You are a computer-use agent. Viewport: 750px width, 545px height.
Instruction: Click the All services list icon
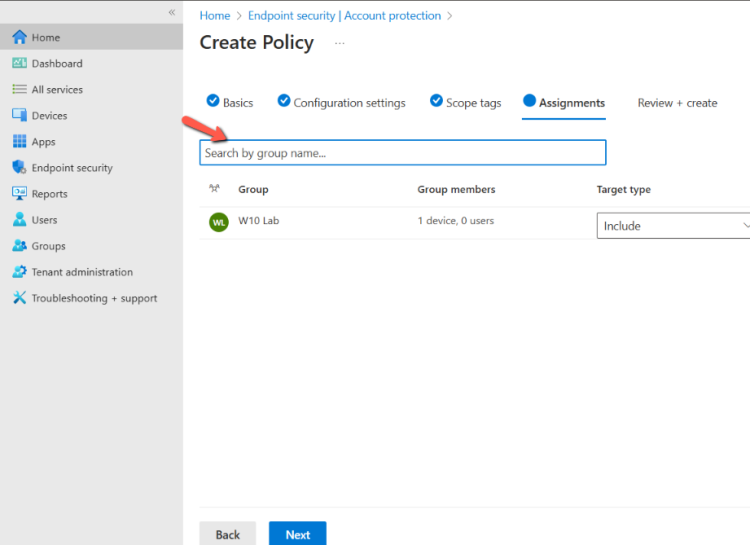19,89
